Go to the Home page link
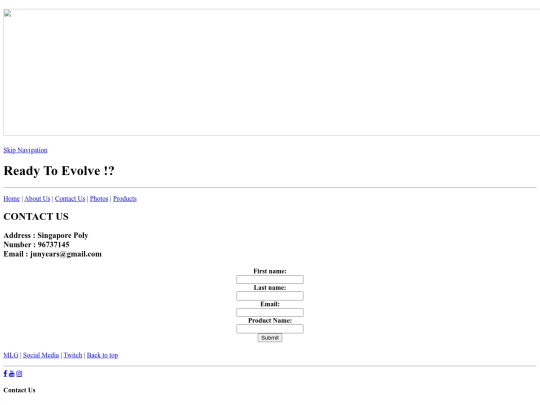Screen dimensions: 540x405 point(12,199)
